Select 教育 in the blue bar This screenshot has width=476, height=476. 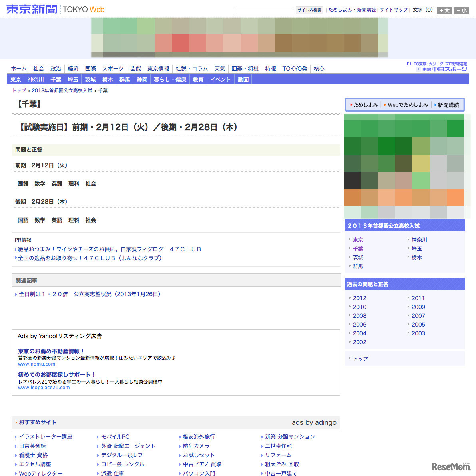pyautogui.click(x=198, y=80)
